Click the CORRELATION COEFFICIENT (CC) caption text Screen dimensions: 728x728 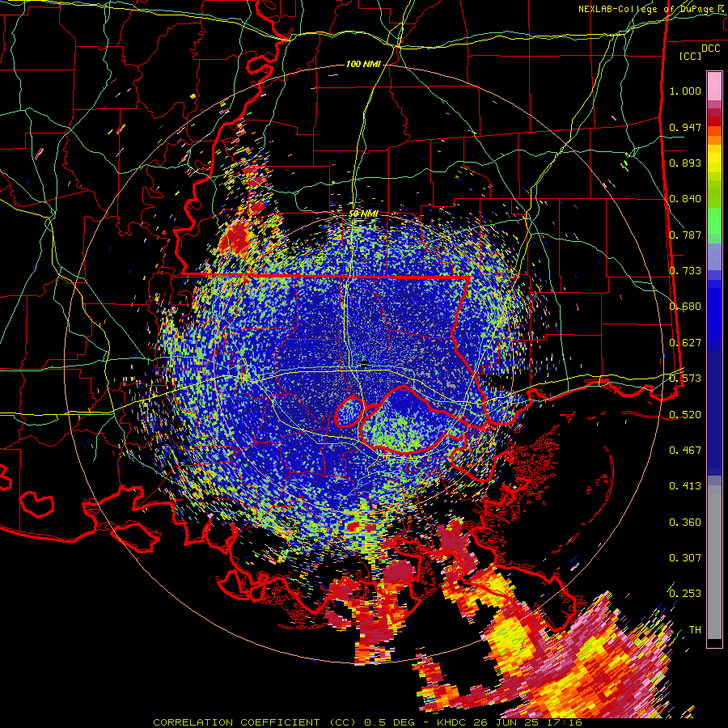255,722
